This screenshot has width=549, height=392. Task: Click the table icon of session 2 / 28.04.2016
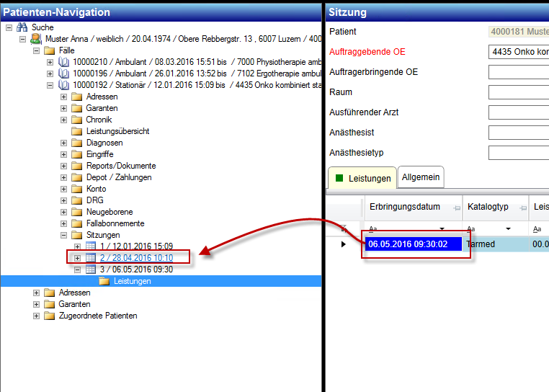click(x=91, y=258)
